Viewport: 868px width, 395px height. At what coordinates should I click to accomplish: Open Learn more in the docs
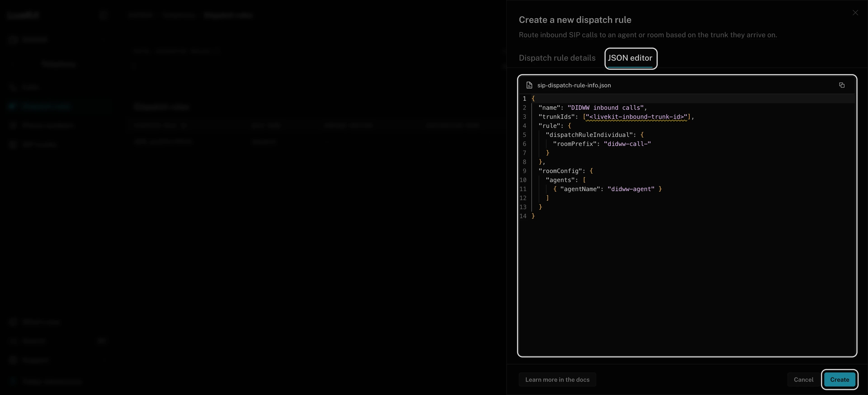(x=557, y=379)
